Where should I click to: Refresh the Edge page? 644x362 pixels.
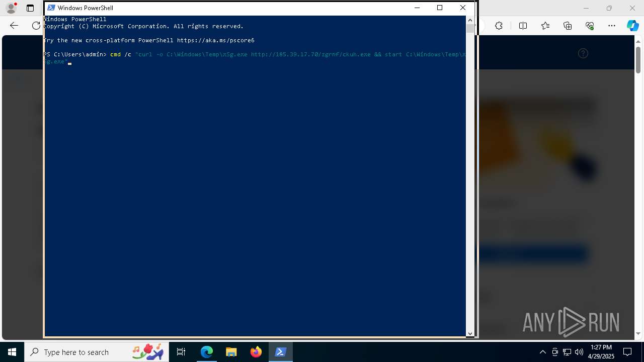[36, 26]
